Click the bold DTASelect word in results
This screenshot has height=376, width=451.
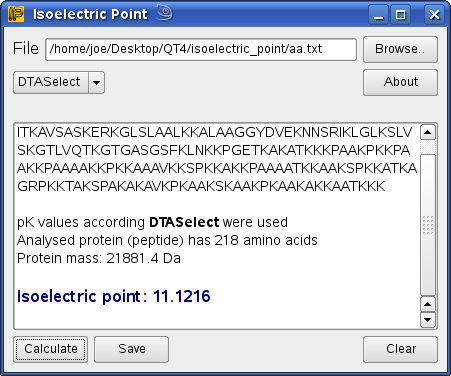[184, 222]
